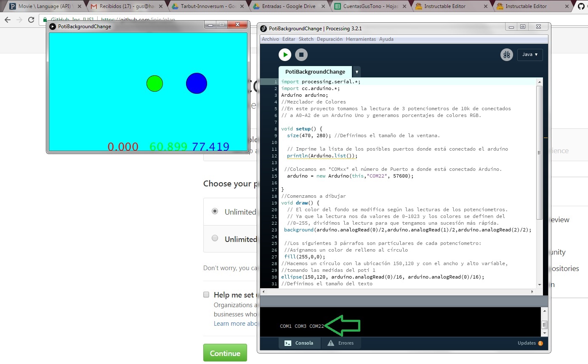Select the unchecked bold Unlimited radio button
Viewport: 588px width, 364px height.
point(215,238)
